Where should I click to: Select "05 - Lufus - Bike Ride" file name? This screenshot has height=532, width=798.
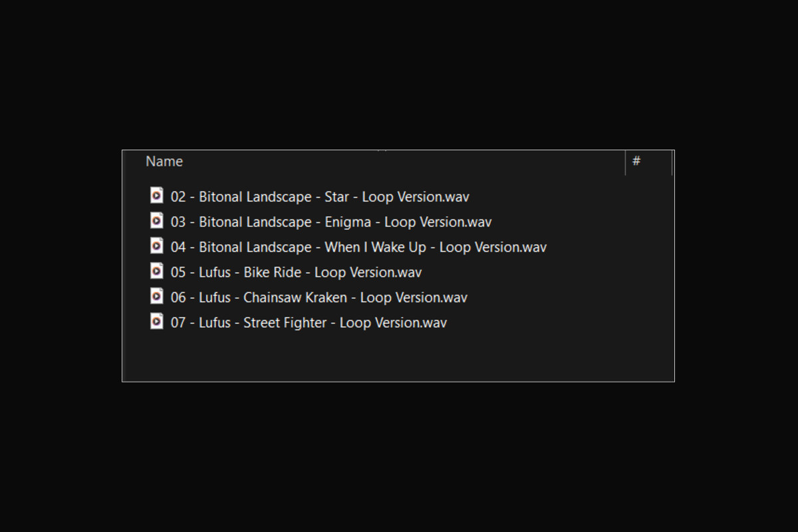(296, 273)
